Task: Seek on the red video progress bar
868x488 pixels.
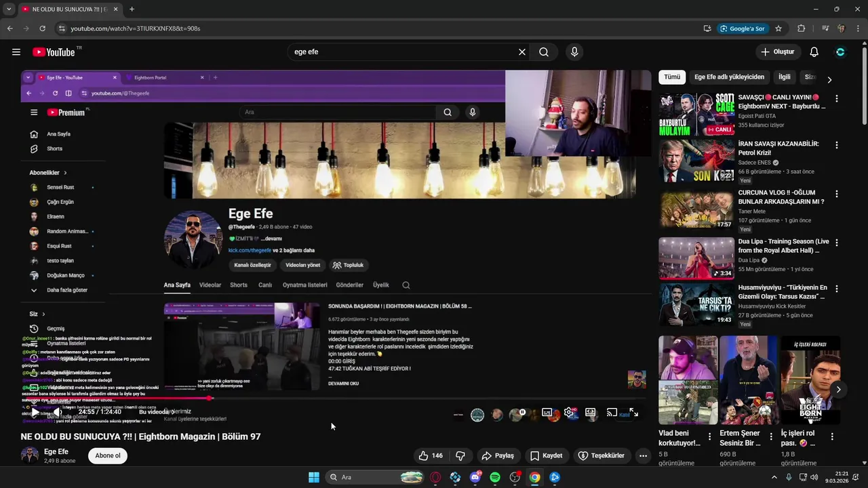Action: 336,399
